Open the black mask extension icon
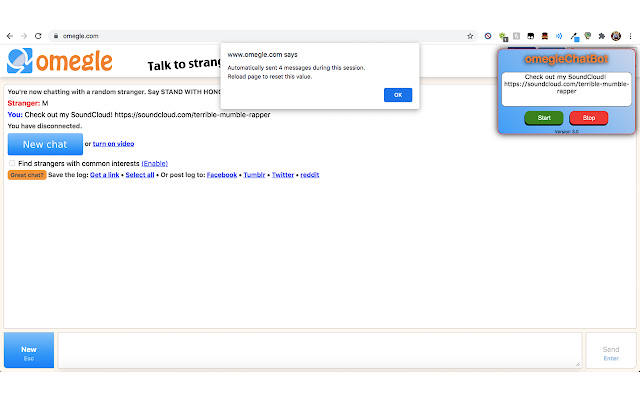 click(531, 36)
